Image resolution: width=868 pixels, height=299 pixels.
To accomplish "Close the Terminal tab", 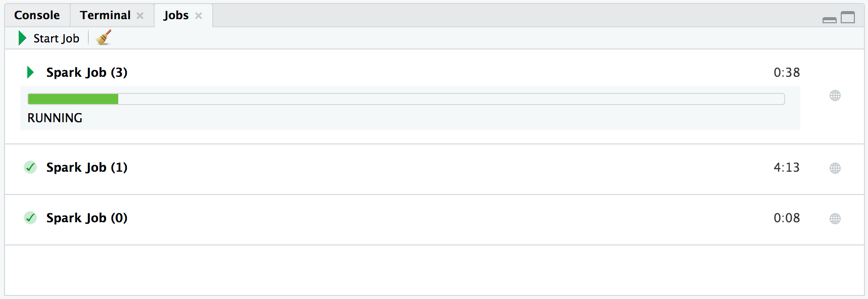I will [140, 15].
